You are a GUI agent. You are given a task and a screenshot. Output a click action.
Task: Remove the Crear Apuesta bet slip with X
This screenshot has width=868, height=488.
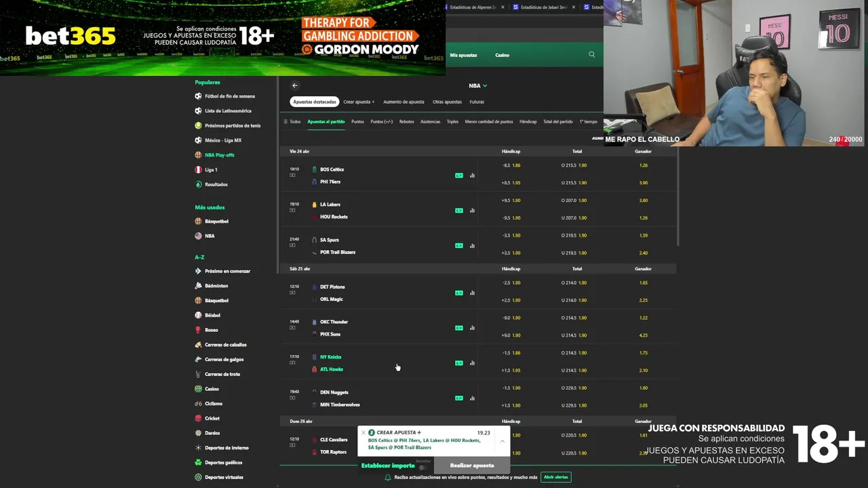[363, 432]
